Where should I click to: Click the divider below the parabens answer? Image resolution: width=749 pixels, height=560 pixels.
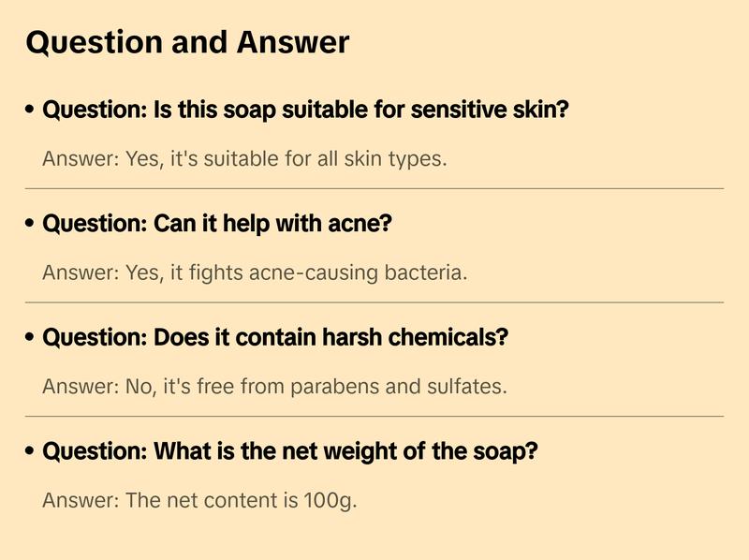(374, 416)
